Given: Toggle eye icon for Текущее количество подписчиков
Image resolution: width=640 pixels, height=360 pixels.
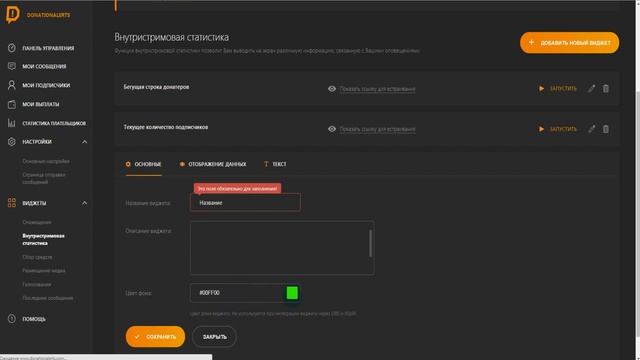Looking at the screenshot, I should tap(332, 129).
